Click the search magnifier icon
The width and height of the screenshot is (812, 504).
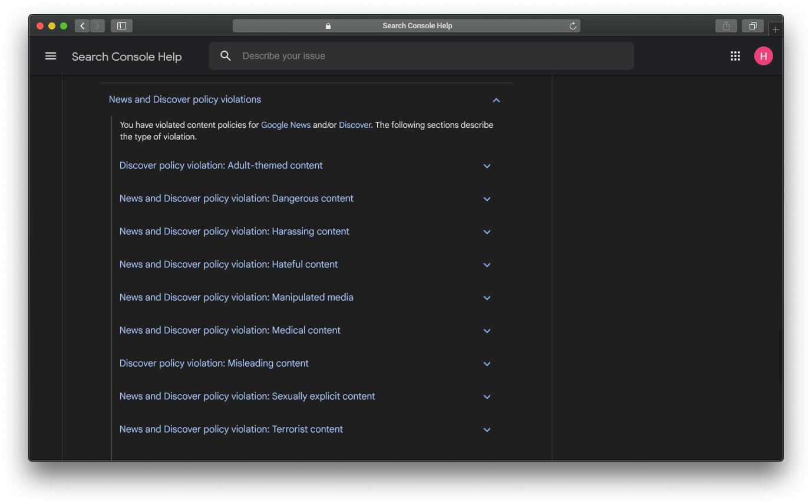[x=226, y=56]
